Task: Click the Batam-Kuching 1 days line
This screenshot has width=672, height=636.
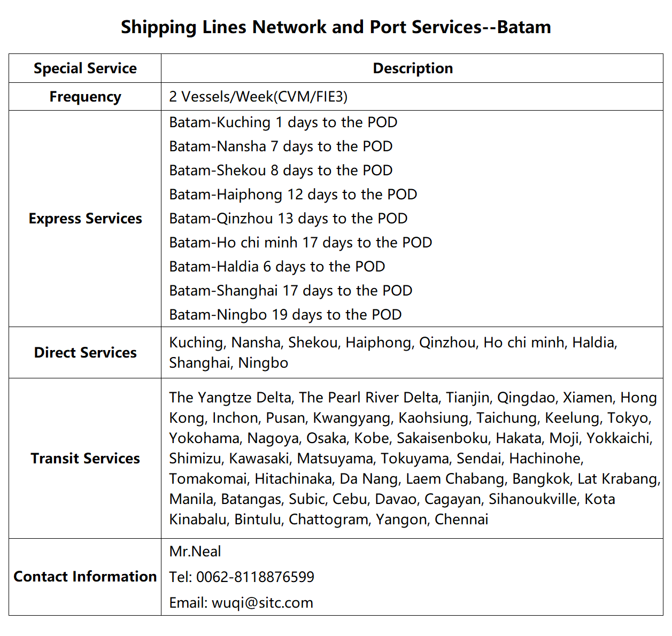Action: click(x=283, y=122)
